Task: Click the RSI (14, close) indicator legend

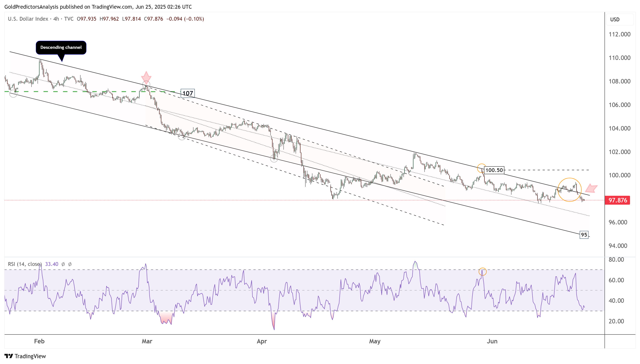Action: click(25, 264)
